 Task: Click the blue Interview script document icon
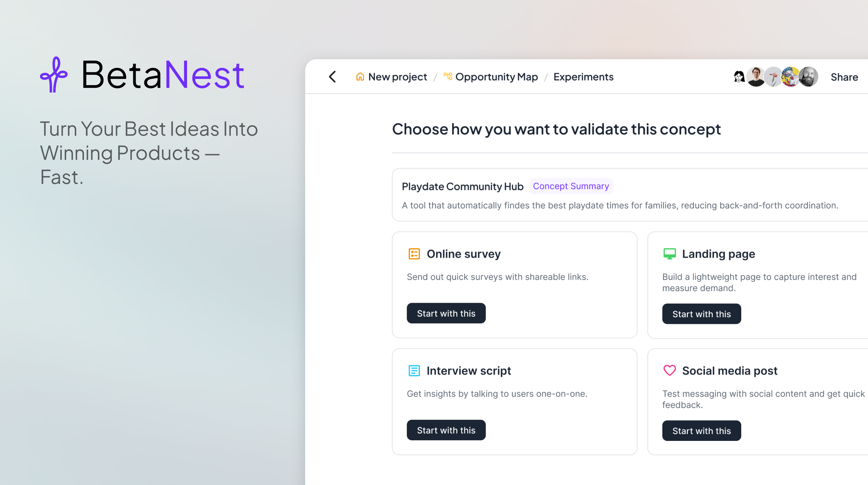414,371
